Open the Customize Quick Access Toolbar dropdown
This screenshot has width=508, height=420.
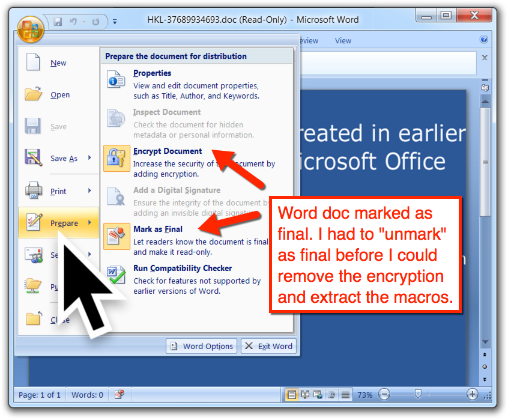click(x=115, y=22)
